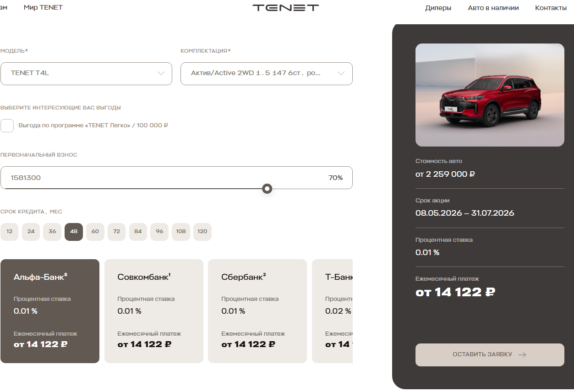
Task: Open the Дилеры page
Action: pyautogui.click(x=438, y=8)
